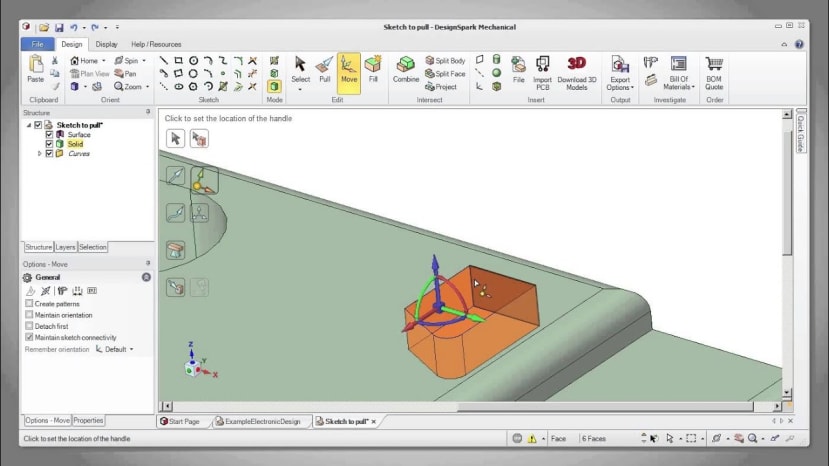Switch to the Display ribbon tab
The height and width of the screenshot is (466, 829).
click(x=106, y=44)
